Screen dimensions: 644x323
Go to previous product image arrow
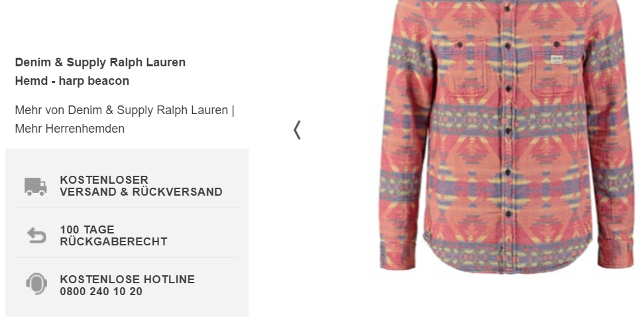point(297,130)
